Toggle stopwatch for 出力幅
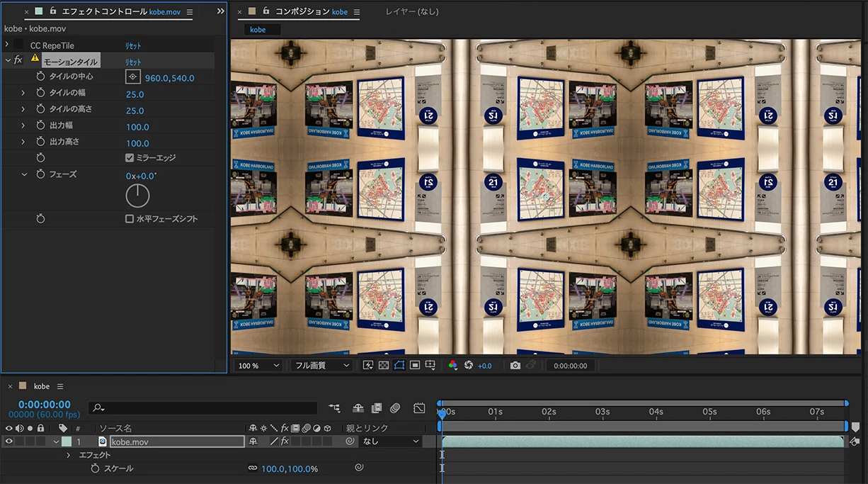This screenshot has width=868, height=484. (x=40, y=125)
